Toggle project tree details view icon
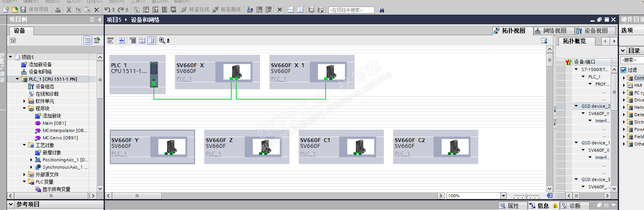This screenshot has width=644, height=210. tap(88, 40)
